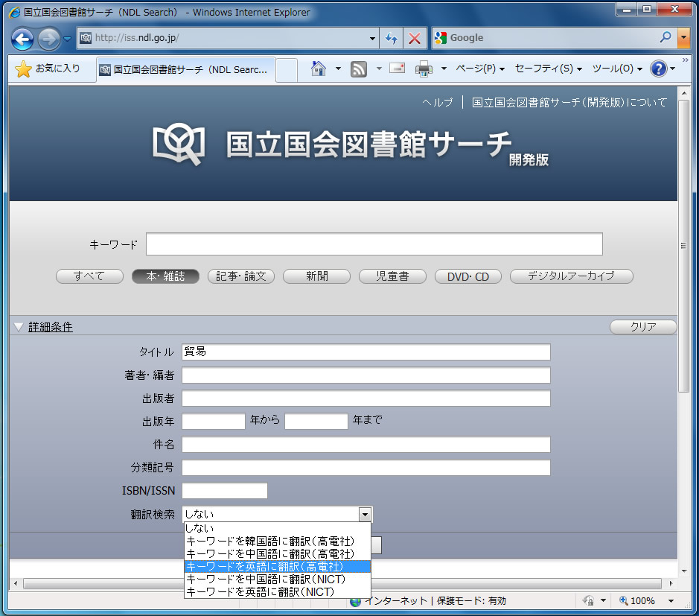The height and width of the screenshot is (616, 699).
Task: Collapse the 詳細条件 triangle
Action: pyautogui.click(x=19, y=327)
